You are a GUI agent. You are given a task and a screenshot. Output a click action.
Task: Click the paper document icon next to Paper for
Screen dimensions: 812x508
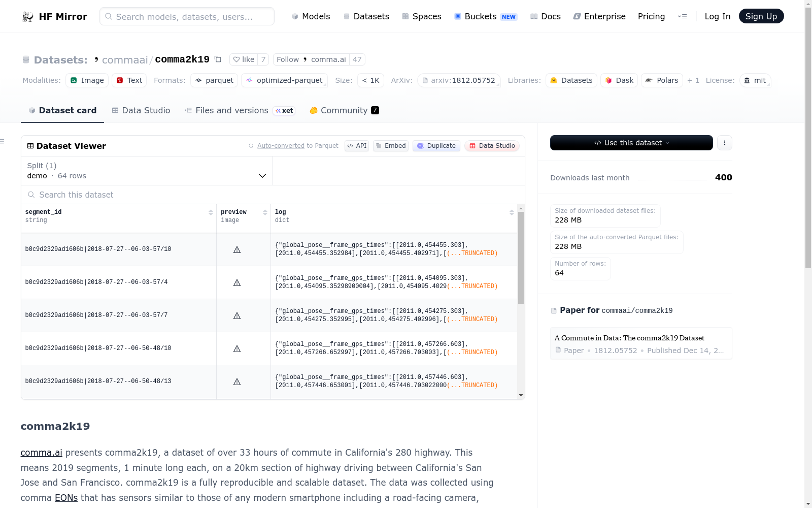pyautogui.click(x=554, y=310)
